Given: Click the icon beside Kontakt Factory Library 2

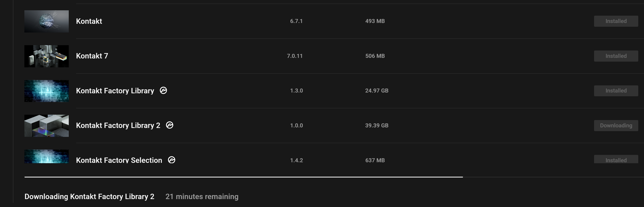Looking at the screenshot, I should coord(169,125).
